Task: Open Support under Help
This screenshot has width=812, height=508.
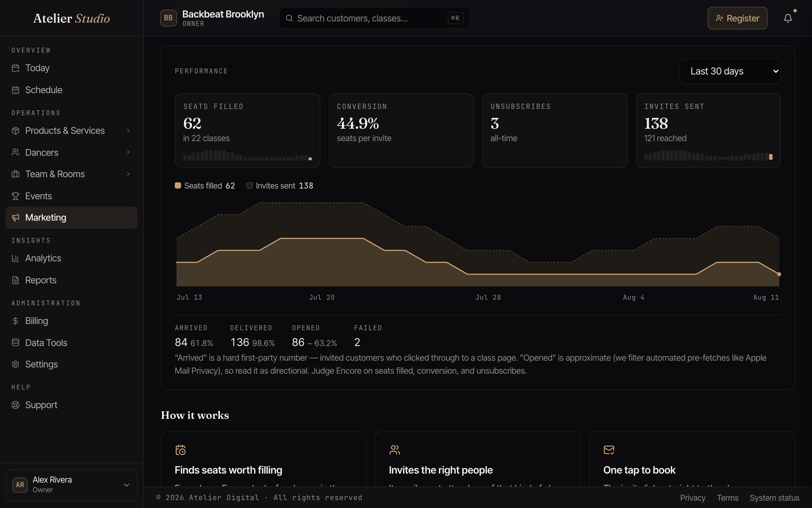Action: click(x=71, y=405)
